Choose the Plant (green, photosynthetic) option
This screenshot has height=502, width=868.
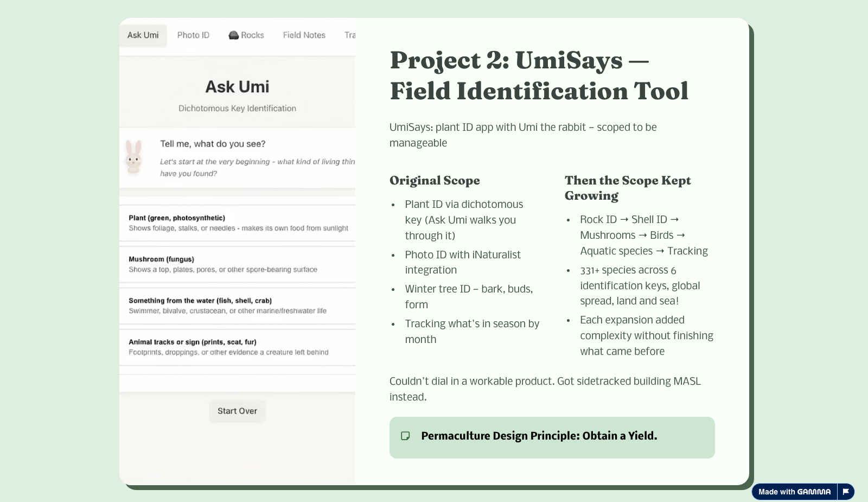[x=238, y=223]
